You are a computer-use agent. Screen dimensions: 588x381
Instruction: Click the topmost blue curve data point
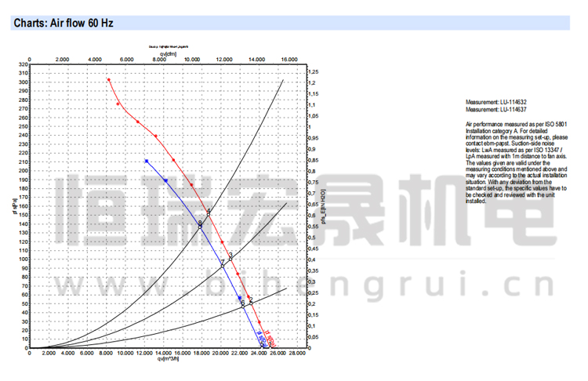coord(147,161)
